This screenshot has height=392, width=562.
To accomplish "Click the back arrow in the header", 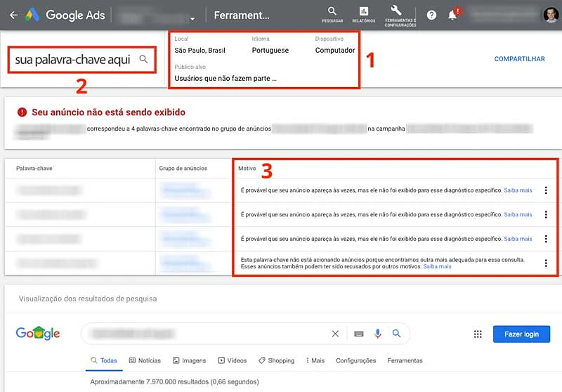I will [13, 15].
